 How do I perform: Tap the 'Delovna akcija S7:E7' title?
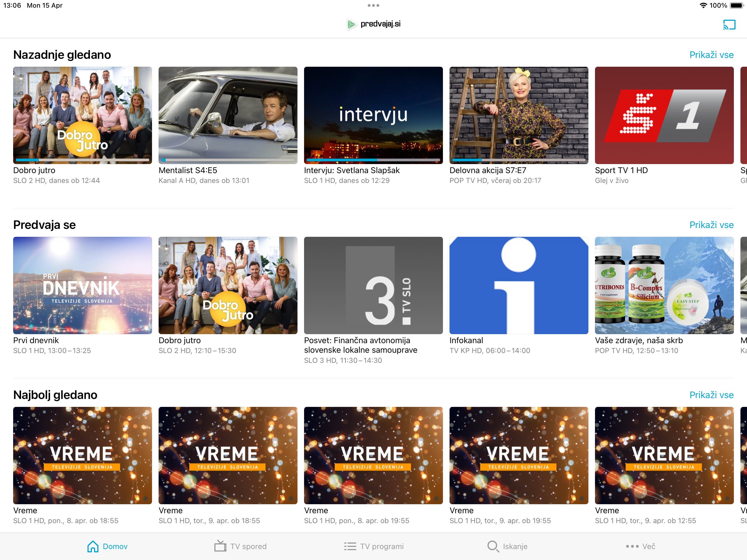488,170
